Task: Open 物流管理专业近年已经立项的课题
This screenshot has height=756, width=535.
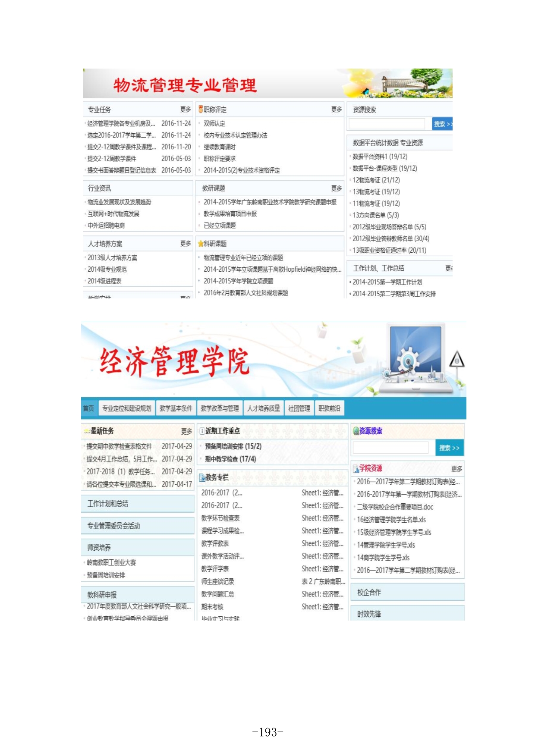Action: click(x=243, y=257)
